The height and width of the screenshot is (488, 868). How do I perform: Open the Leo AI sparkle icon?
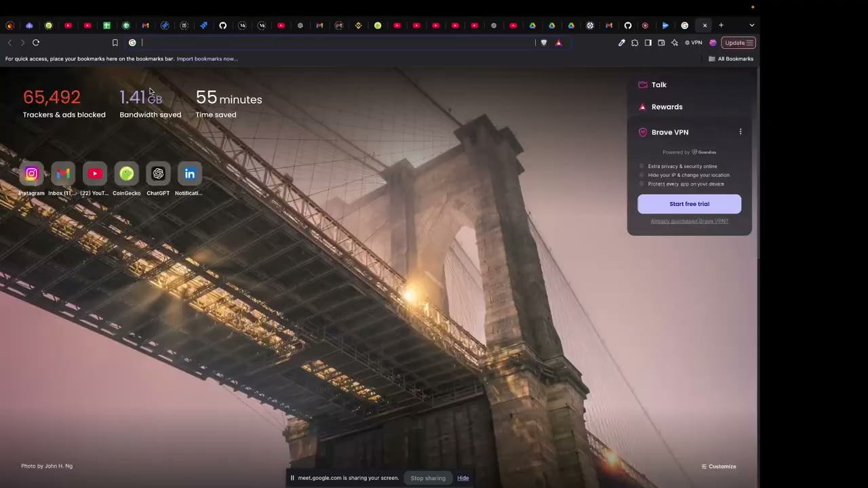tap(674, 43)
